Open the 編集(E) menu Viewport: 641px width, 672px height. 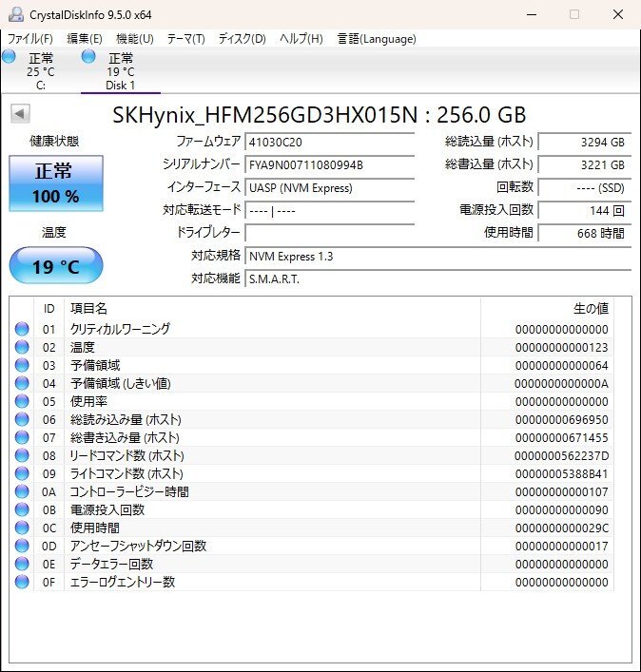point(84,39)
